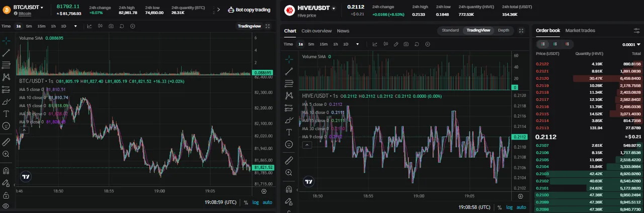
Task: Select brush tool in HIVE chart
Action: (x=289, y=120)
